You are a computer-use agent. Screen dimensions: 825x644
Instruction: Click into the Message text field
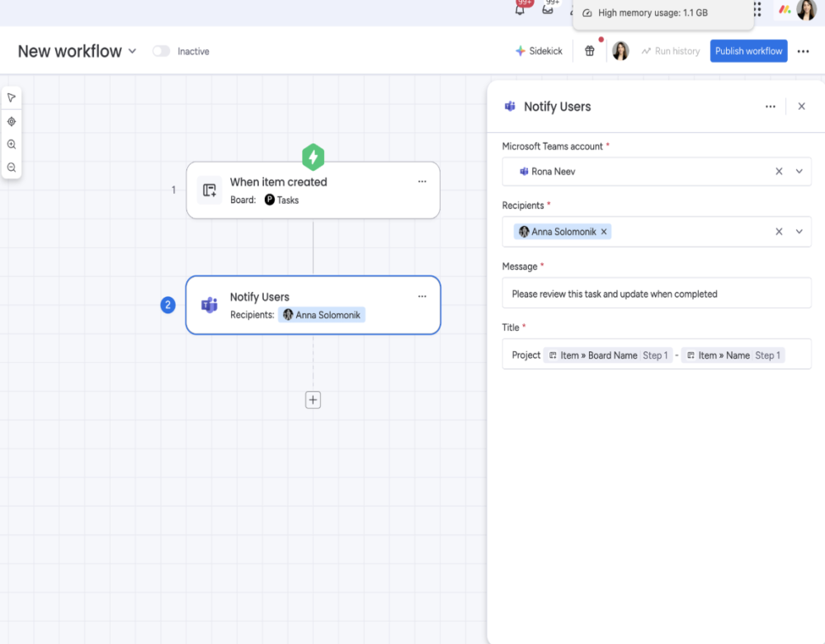(656, 294)
